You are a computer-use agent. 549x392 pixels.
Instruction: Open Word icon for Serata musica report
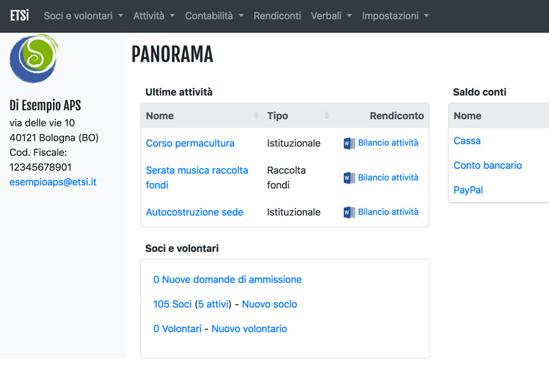click(349, 178)
